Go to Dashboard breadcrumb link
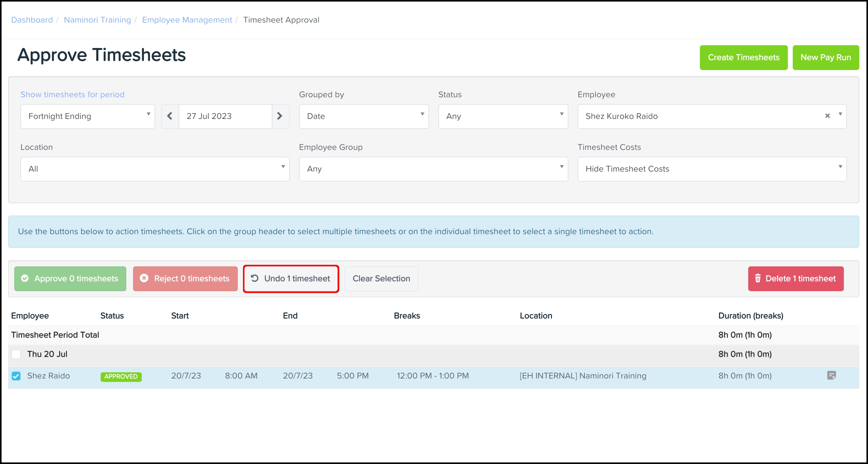Viewport: 868px width, 464px height. (x=32, y=20)
